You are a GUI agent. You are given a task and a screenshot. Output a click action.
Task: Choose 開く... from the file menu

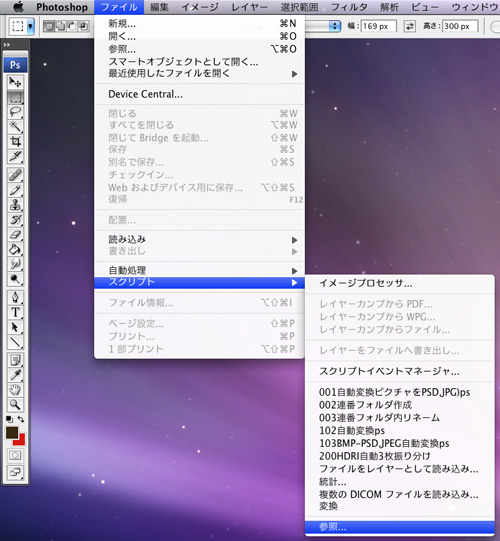pyautogui.click(x=199, y=36)
